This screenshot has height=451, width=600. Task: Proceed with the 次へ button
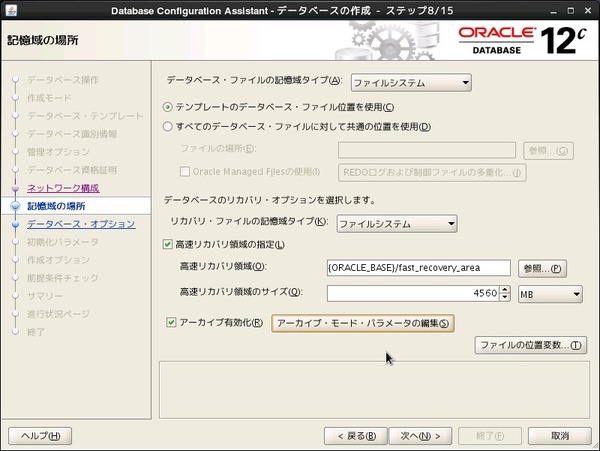420,436
